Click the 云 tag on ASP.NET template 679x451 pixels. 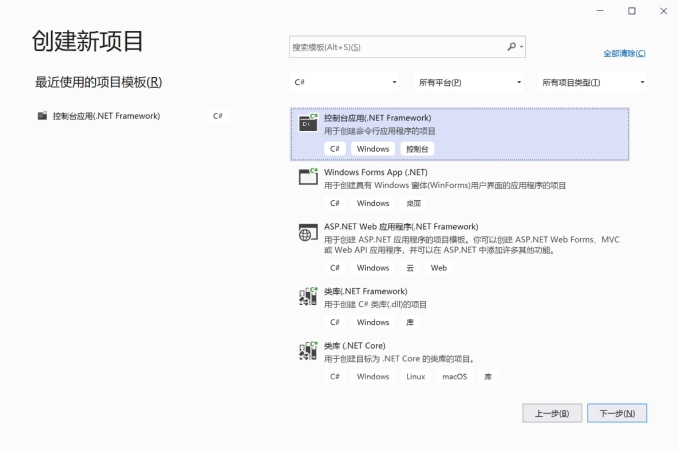(x=410, y=268)
